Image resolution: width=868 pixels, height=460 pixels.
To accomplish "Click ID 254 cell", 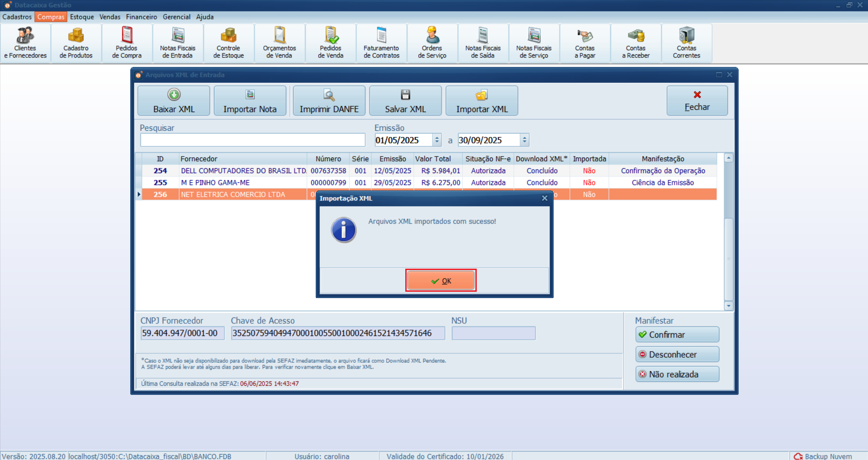I will pos(160,171).
